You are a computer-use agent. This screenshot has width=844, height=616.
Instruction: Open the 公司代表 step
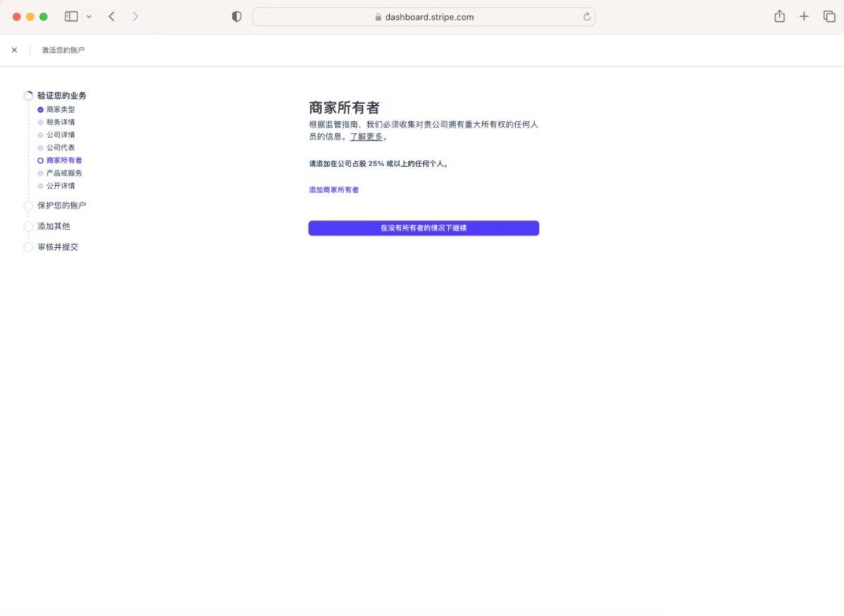tap(61, 148)
